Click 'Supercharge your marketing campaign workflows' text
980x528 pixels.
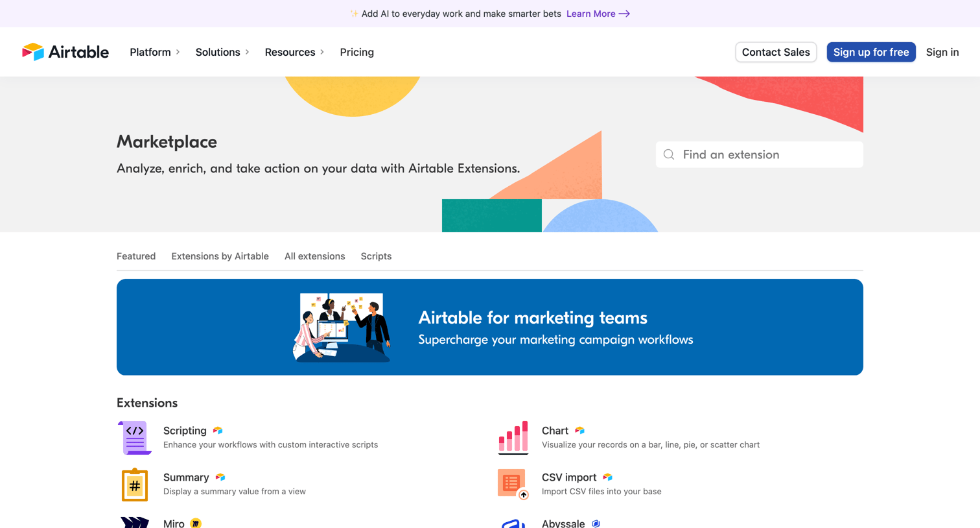[x=555, y=340]
